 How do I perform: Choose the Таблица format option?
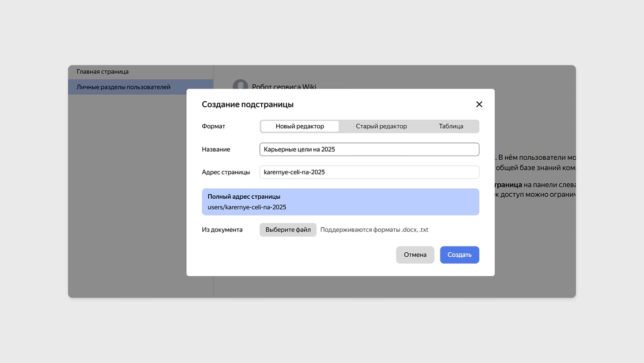451,126
